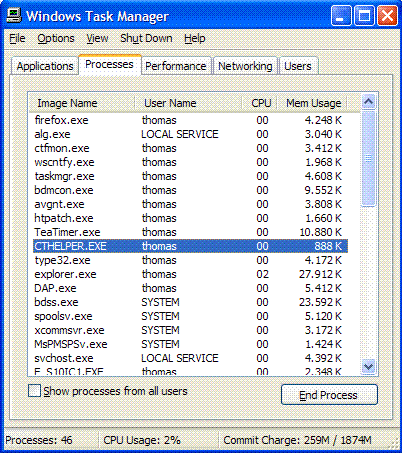Switch to the Performance tab
Viewport: 405px width, 456px height.
(x=176, y=66)
